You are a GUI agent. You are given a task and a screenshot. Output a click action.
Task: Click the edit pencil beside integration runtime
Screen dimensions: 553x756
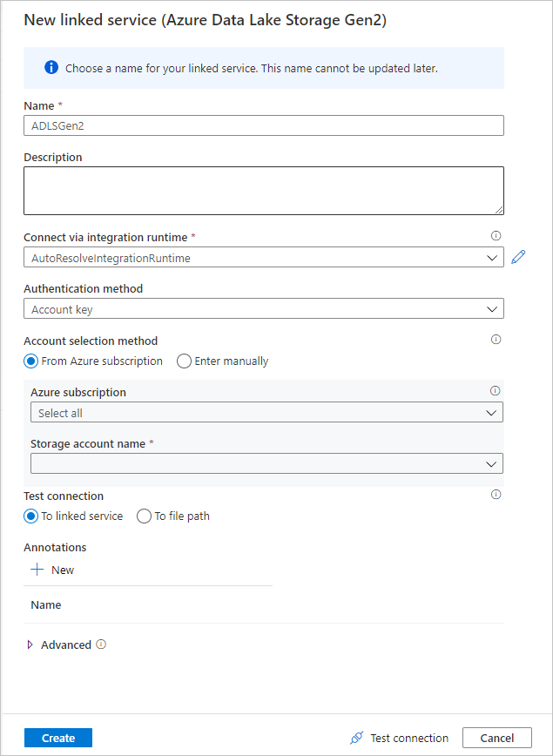click(x=518, y=257)
